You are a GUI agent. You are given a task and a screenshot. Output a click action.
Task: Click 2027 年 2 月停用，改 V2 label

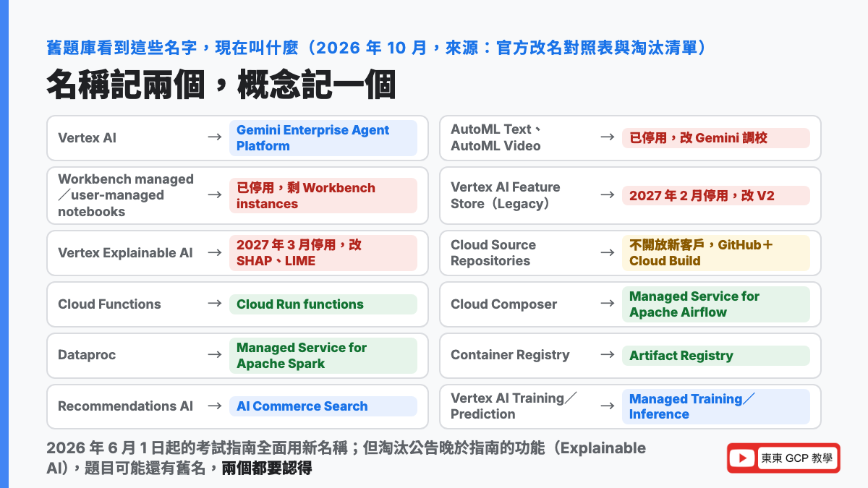716,196
